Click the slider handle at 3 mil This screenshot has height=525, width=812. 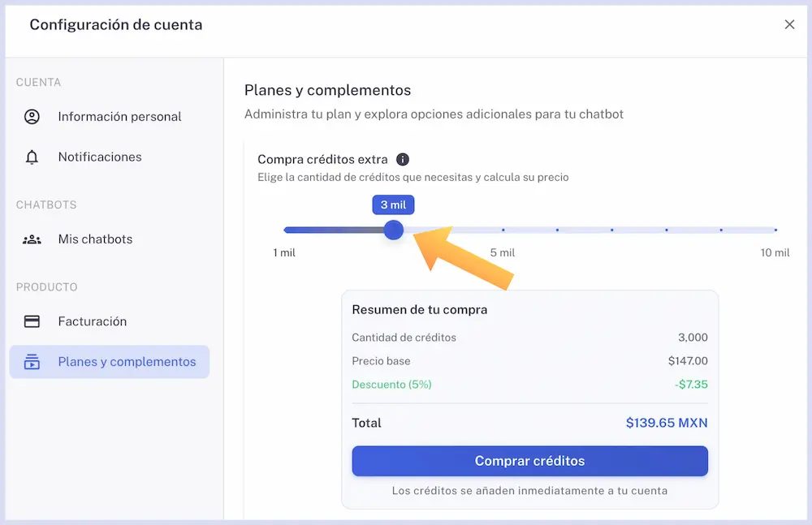click(x=394, y=230)
